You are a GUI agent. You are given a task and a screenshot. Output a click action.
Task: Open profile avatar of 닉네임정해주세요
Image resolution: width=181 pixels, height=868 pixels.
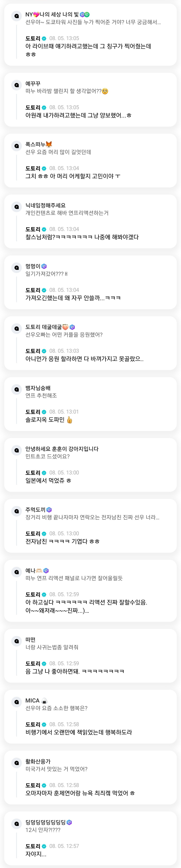pos(16,207)
